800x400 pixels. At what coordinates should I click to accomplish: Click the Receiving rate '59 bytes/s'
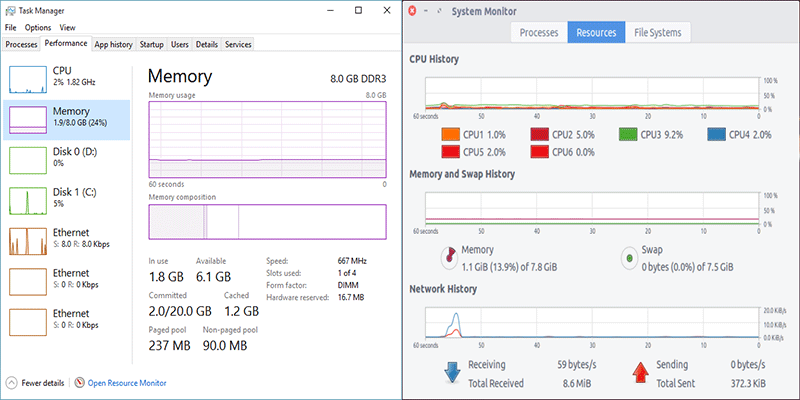click(x=577, y=365)
